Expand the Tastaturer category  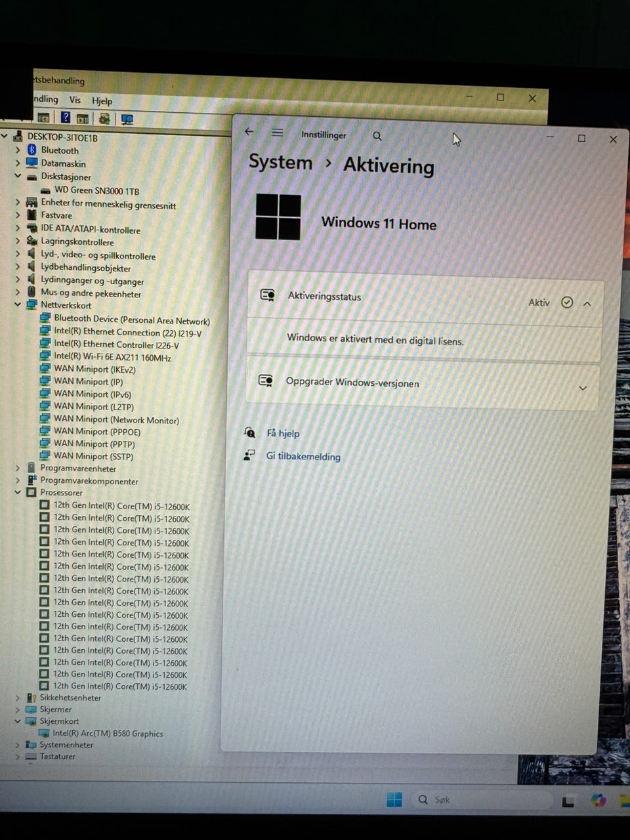[18, 757]
